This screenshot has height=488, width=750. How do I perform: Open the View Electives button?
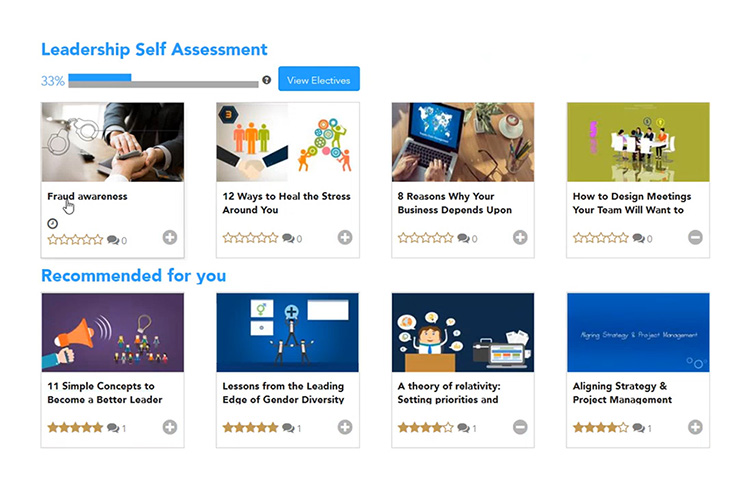pos(319,79)
